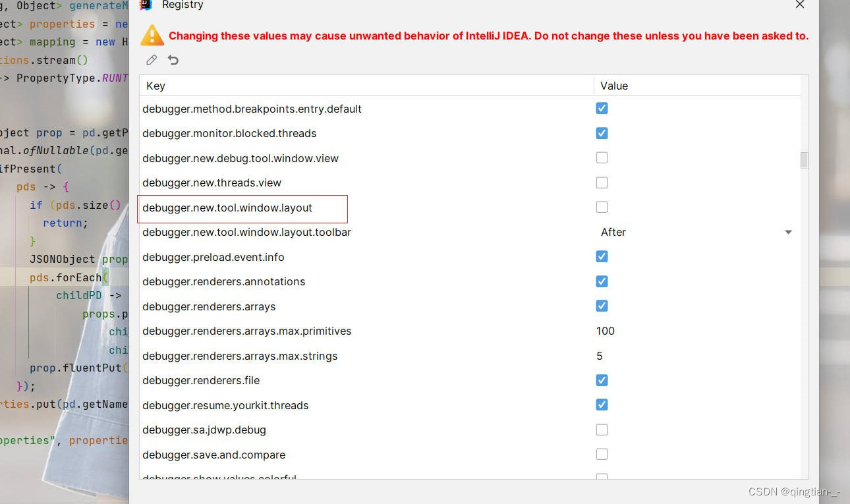Uncheck debugger.renderers.arrays checkbox
This screenshot has height=504, width=850.
(602, 306)
